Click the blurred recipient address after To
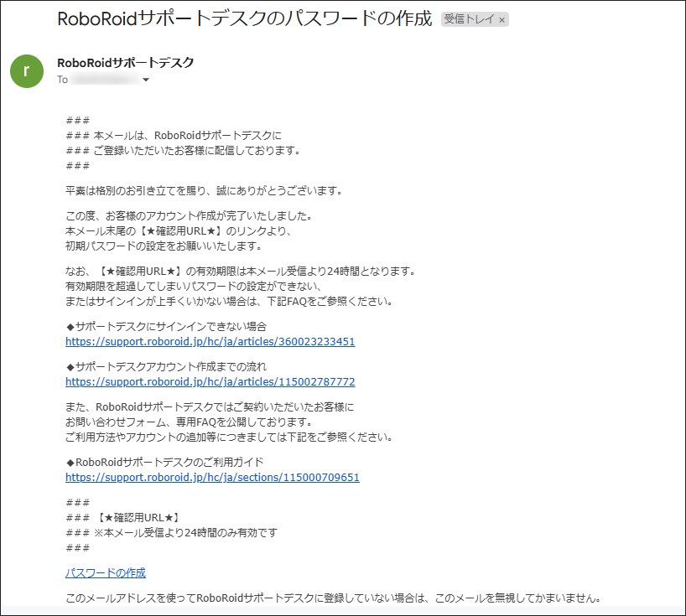This screenshot has height=616, width=686. point(105,79)
